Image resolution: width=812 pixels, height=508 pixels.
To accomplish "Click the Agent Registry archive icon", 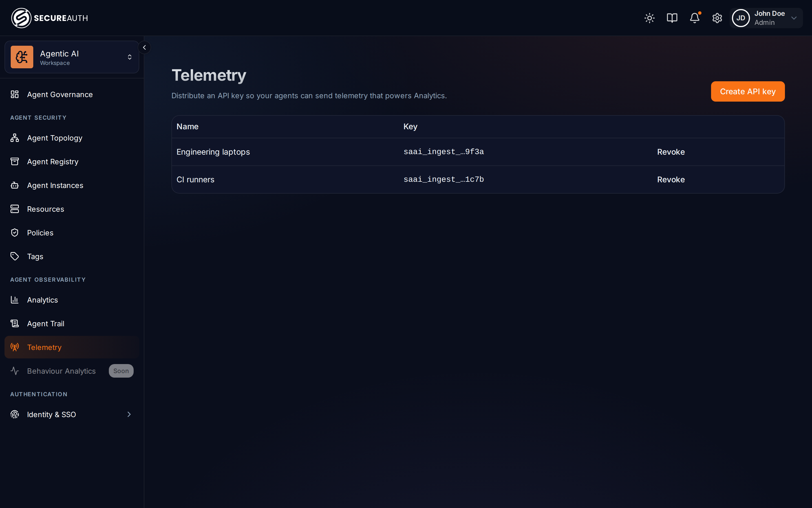I will [x=14, y=162].
